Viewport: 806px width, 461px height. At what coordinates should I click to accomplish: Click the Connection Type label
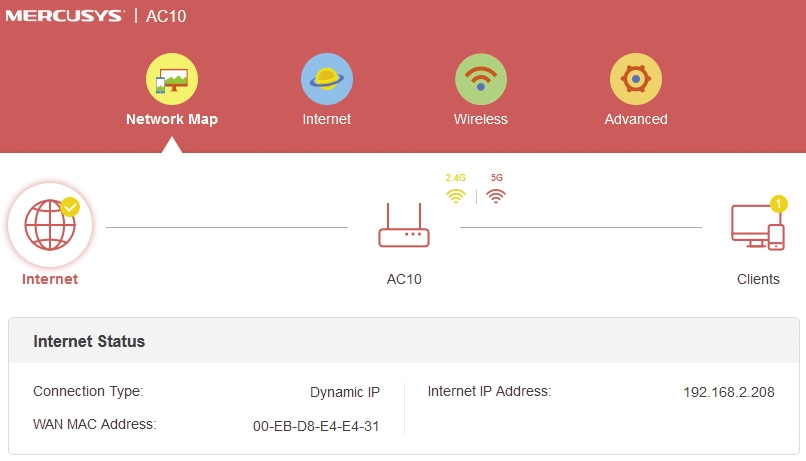88,392
